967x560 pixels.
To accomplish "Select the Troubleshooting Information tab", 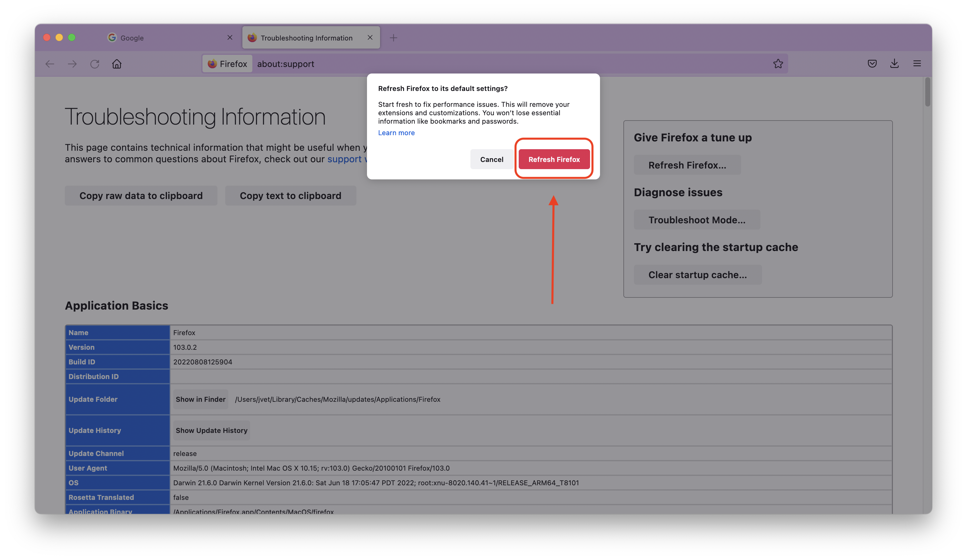I will [x=311, y=38].
